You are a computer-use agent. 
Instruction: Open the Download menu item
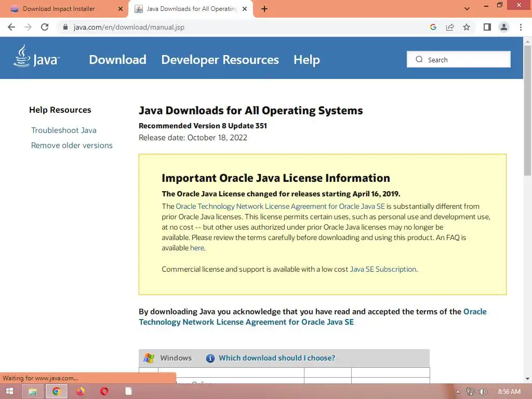tap(118, 60)
